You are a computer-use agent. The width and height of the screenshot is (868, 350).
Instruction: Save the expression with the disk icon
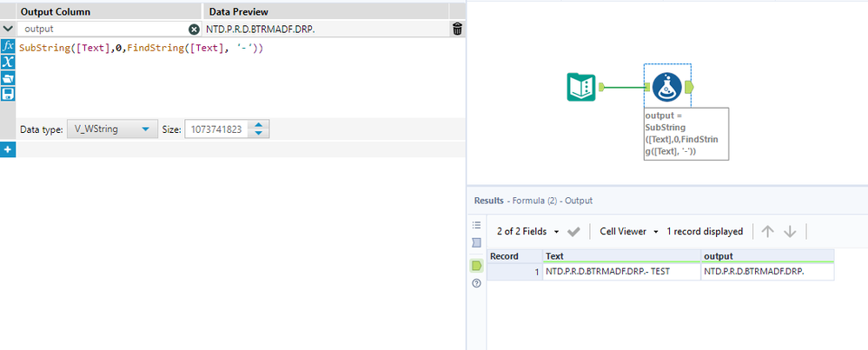[9, 94]
